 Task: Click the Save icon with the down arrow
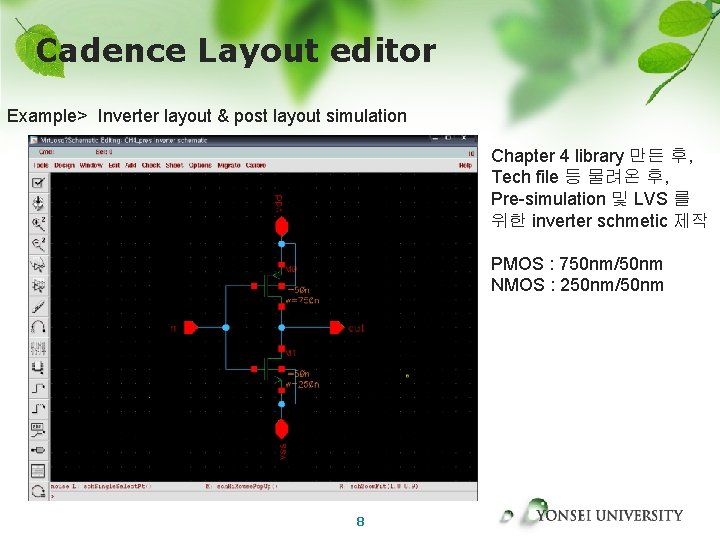(x=38, y=203)
